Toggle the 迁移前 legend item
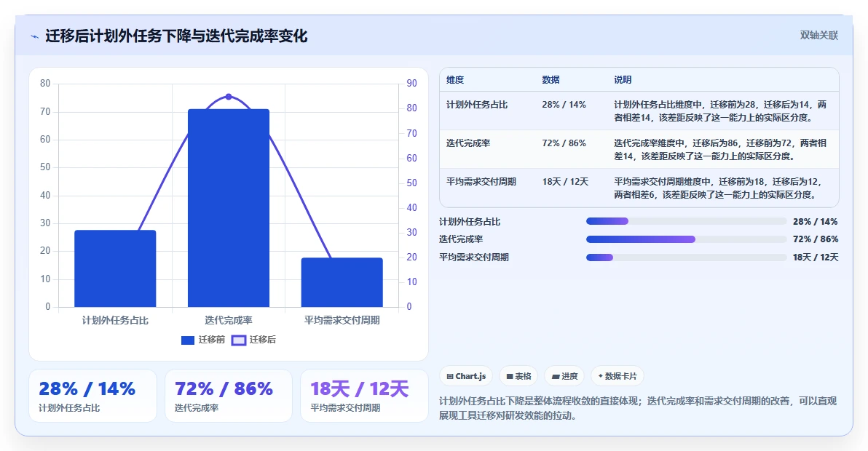Screen dimensions: 868x451 click(x=203, y=340)
